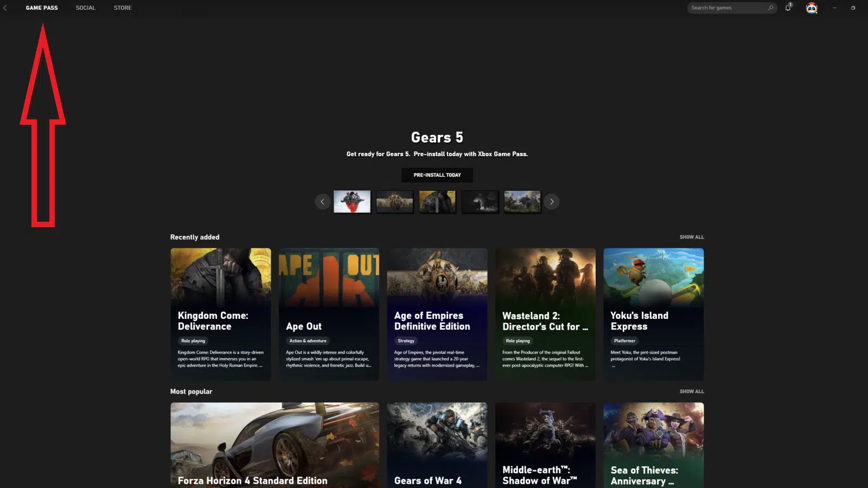Open the STORE tab
Image resolution: width=868 pixels, height=488 pixels.
(122, 8)
